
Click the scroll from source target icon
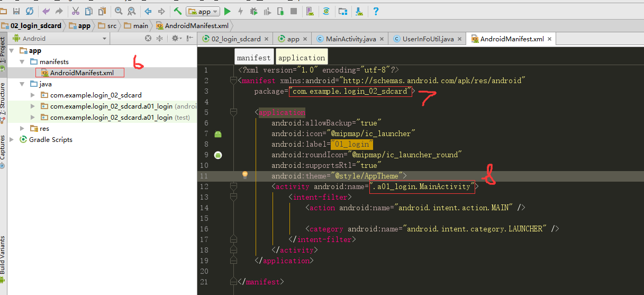click(149, 38)
